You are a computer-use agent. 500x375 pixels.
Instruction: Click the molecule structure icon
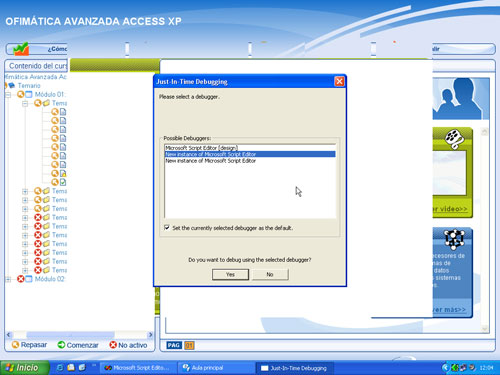click(x=454, y=239)
